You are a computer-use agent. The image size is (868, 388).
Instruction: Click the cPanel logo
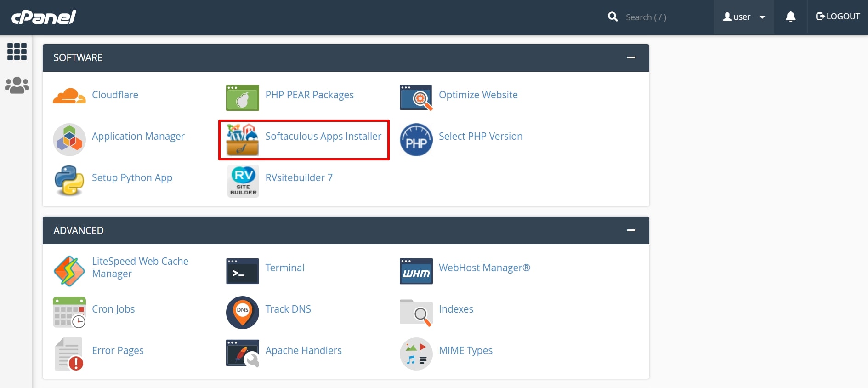pyautogui.click(x=44, y=17)
